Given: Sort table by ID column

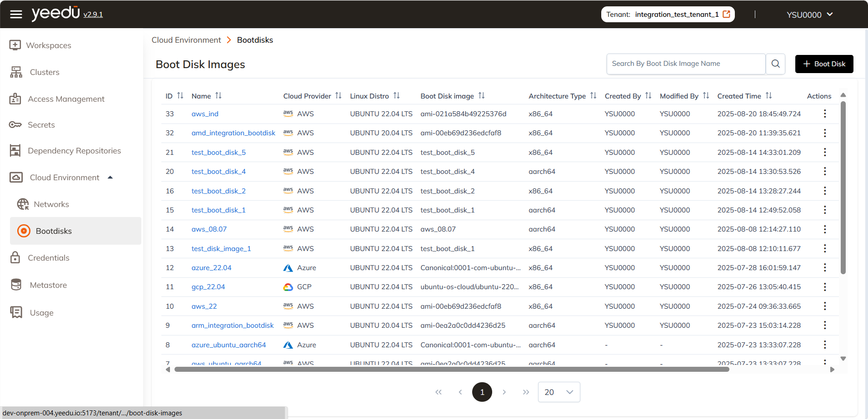Looking at the screenshot, I should [x=180, y=96].
